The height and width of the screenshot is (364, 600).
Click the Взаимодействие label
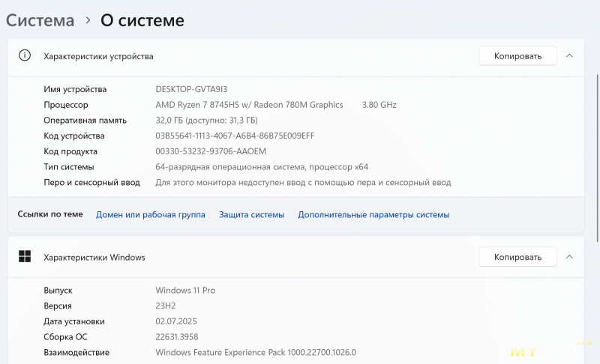click(x=76, y=352)
